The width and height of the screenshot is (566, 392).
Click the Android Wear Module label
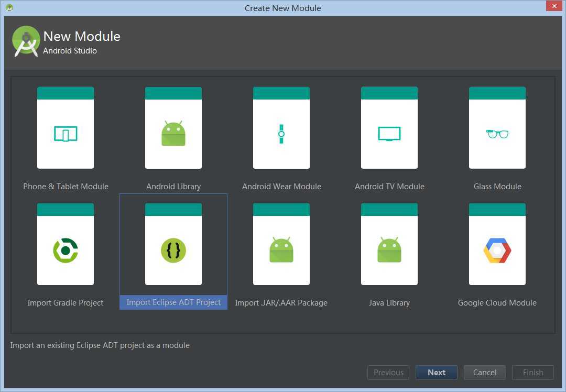point(281,186)
